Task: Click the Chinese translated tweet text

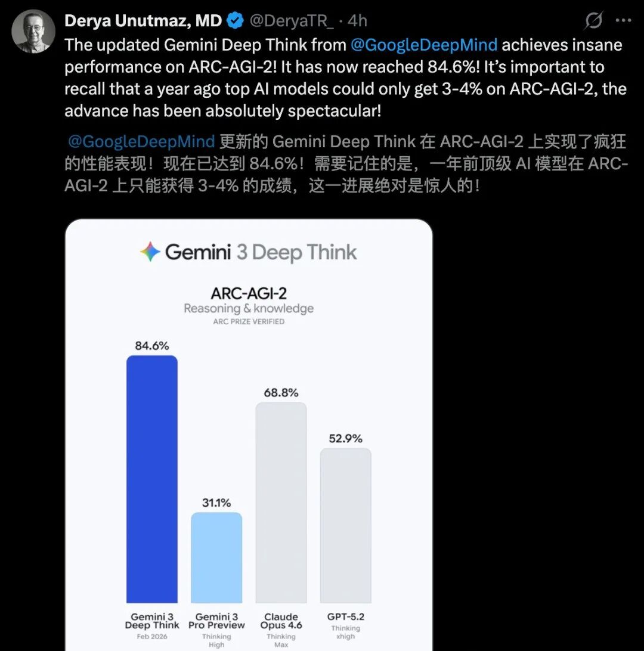Action: pyautogui.click(x=346, y=163)
